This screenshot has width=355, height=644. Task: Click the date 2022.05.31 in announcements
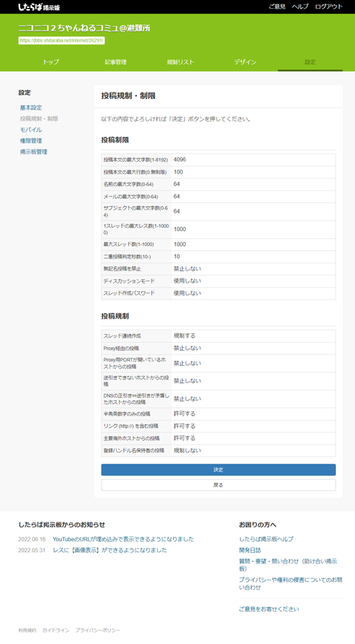click(x=31, y=551)
